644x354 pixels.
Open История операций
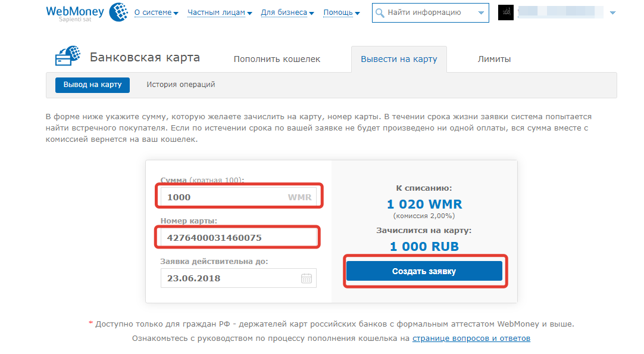[x=181, y=85]
